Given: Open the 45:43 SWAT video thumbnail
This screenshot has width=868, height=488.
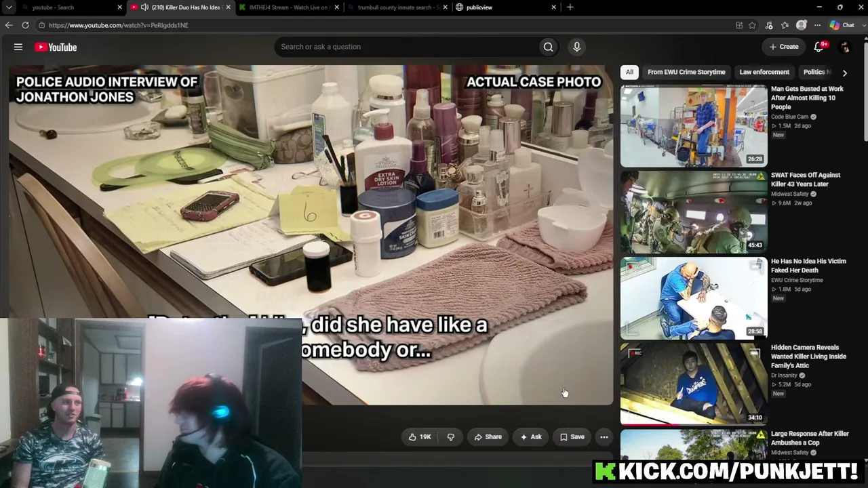Looking at the screenshot, I should 694,212.
